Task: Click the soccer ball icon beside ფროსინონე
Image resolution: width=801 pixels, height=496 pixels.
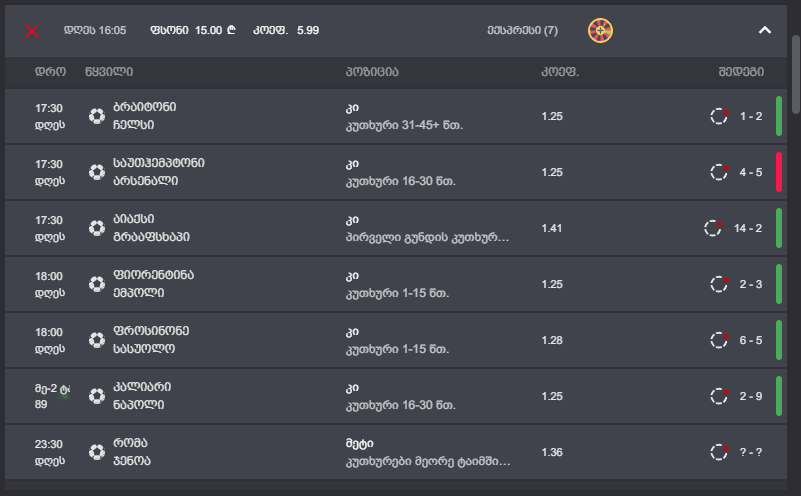Action: (x=97, y=340)
